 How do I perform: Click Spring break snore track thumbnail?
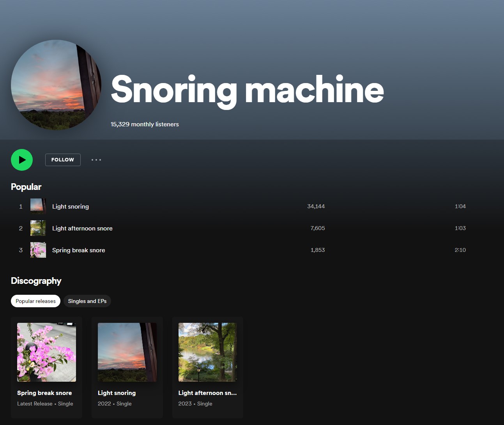point(38,250)
